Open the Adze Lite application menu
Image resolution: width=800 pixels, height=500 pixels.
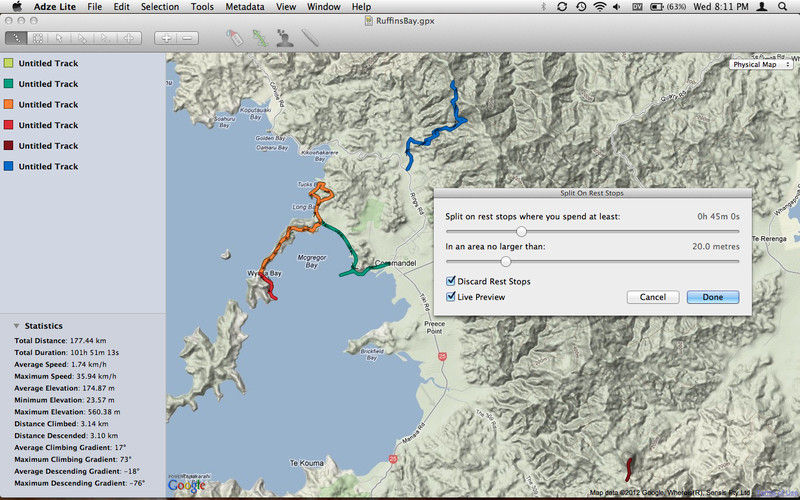coord(55,7)
